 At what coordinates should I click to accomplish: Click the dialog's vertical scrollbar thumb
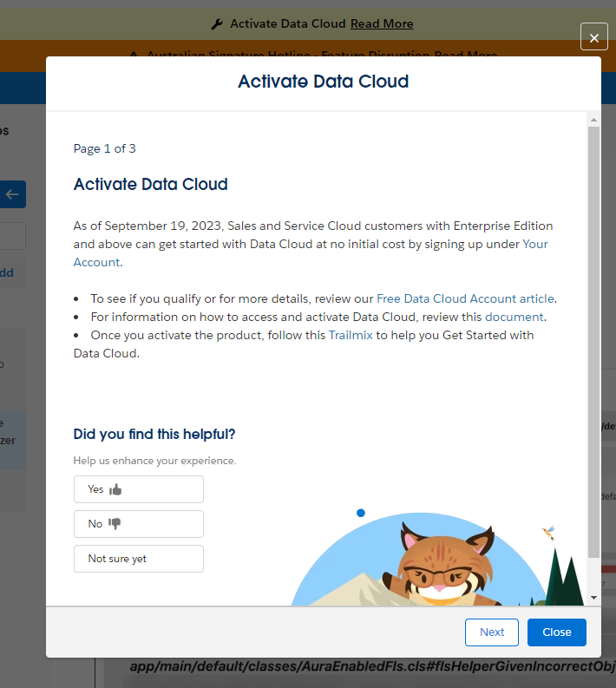tap(593, 342)
